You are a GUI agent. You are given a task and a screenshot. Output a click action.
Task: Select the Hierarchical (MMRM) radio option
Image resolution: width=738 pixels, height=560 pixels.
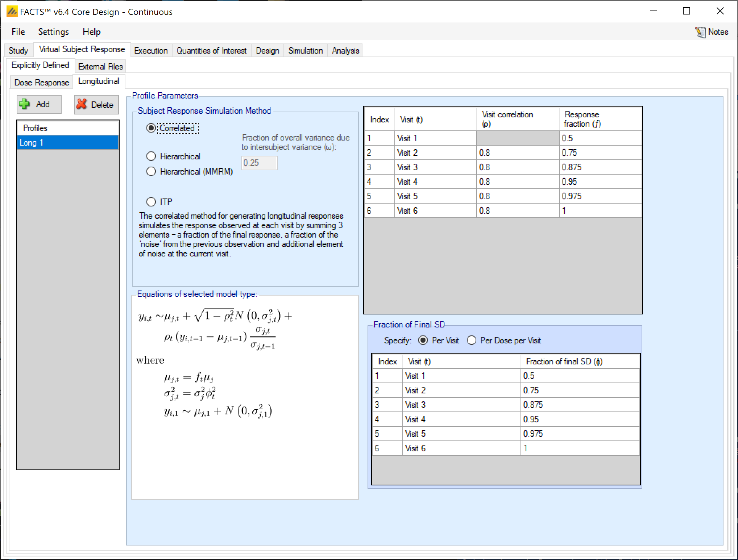tap(151, 171)
